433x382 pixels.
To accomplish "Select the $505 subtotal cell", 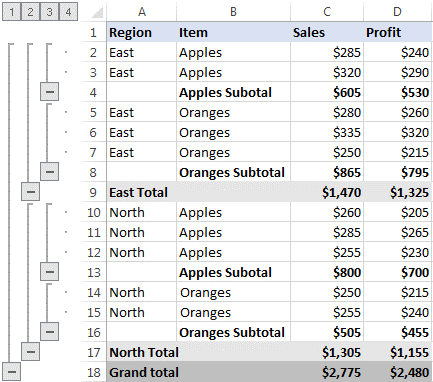I will [327, 332].
